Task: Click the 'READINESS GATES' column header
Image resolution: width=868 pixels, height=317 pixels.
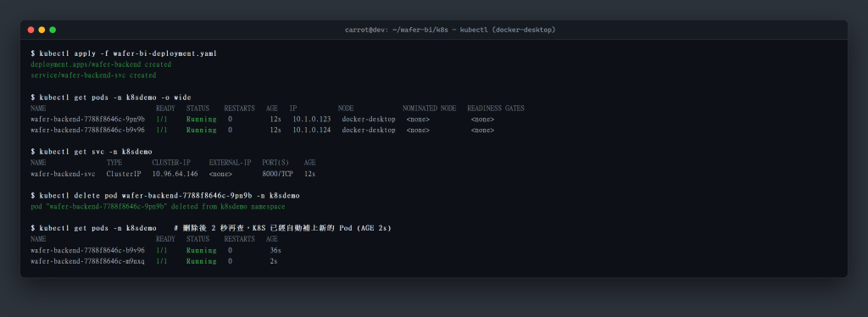Action: point(495,108)
